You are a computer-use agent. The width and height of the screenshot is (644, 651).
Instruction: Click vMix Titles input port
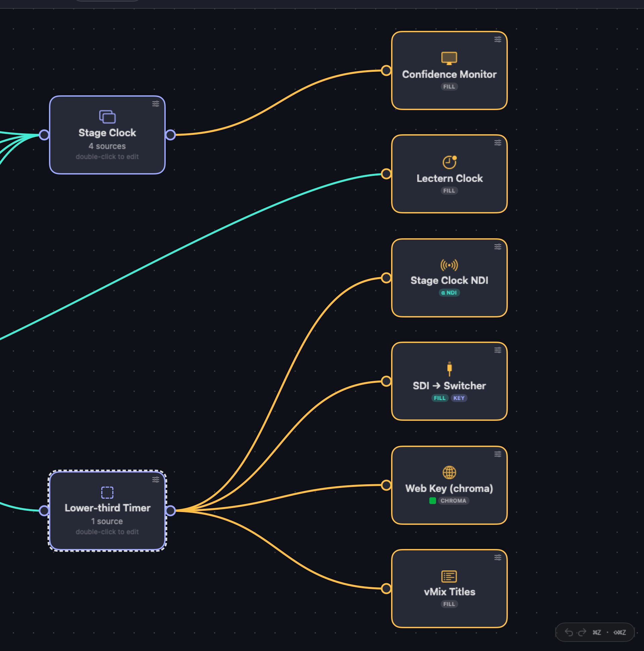(386, 589)
